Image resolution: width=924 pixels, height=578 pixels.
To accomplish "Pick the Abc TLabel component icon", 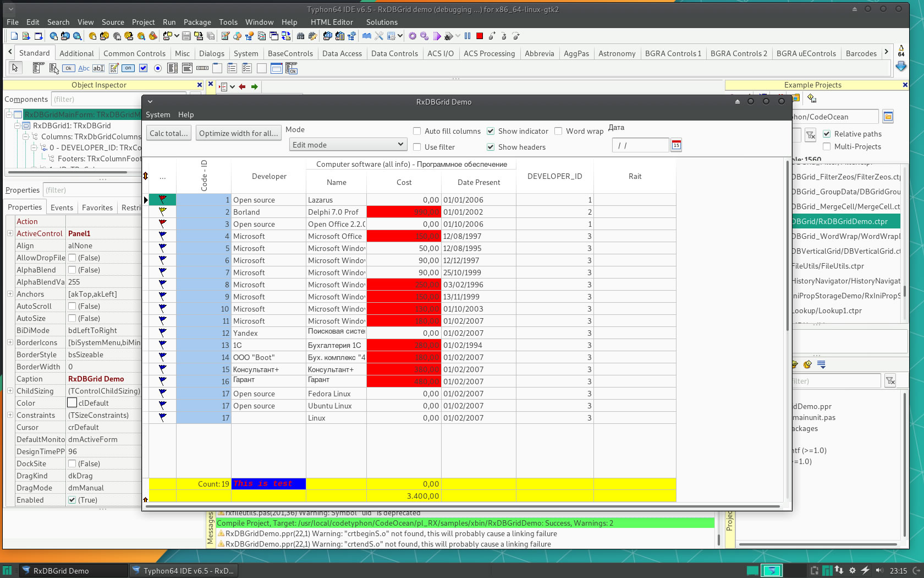I will tap(84, 68).
